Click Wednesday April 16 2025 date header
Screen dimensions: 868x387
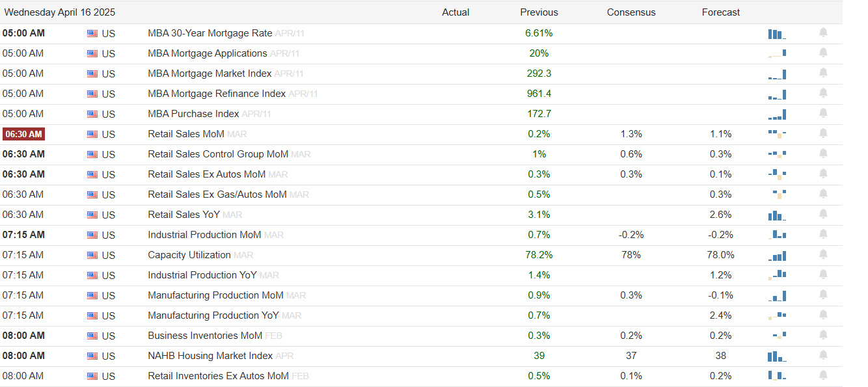[x=59, y=12]
